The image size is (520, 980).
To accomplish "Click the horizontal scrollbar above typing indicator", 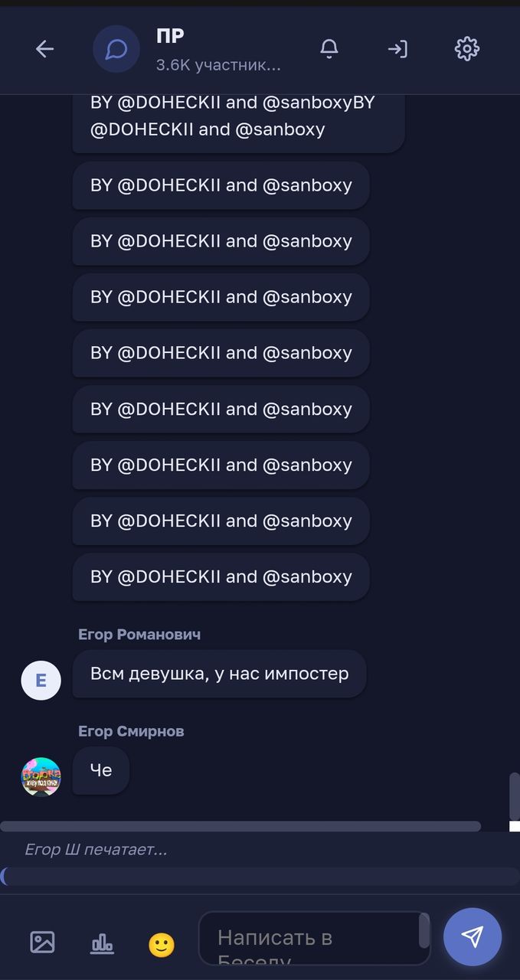I will pyautogui.click(x=240, y=826).
